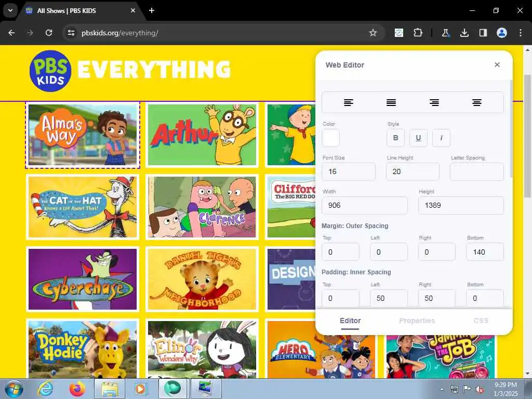Open the Design Squad thumbnail
Screen dimensions: 532x399
(291, 279)
